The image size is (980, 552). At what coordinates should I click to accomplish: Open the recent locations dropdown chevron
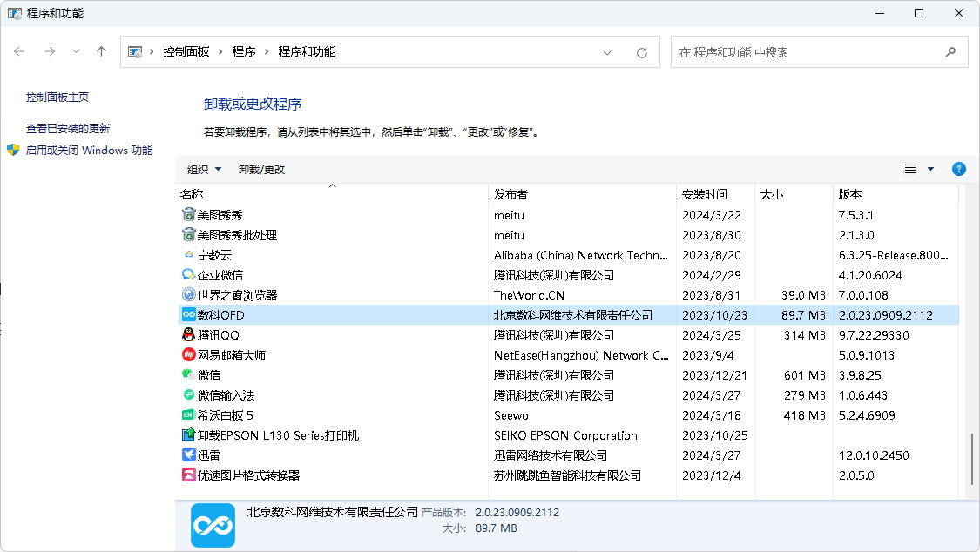tap(76, 51)
